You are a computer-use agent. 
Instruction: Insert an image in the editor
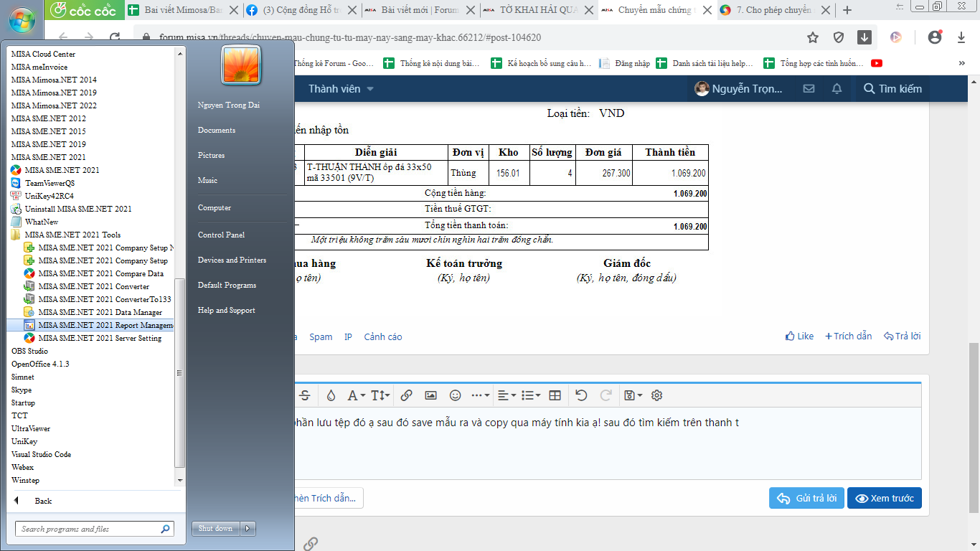tap(430, 395)
